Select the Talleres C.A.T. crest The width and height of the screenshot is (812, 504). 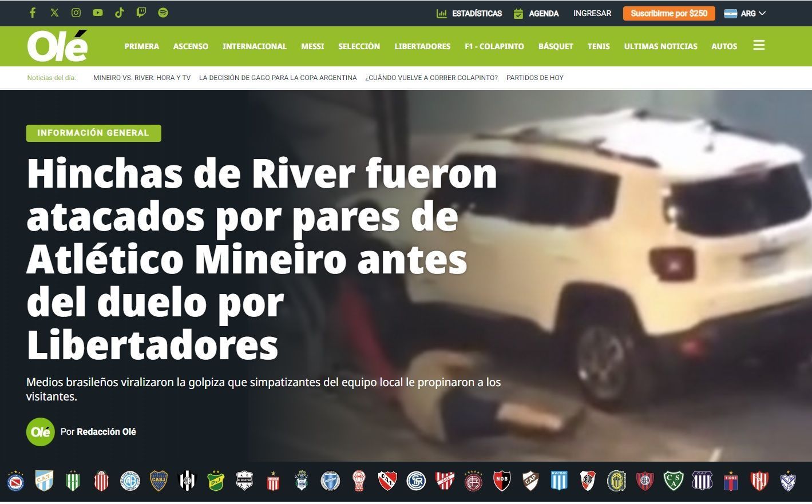pyautogui.click(x=702, y=481)
